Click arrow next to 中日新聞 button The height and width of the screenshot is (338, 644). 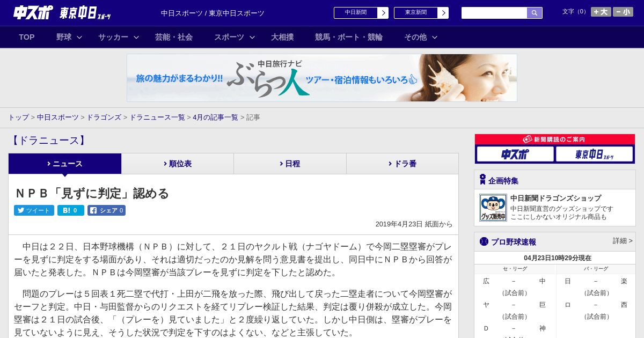[x=383, y=13]
